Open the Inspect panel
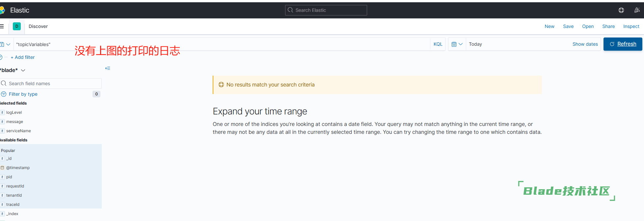 point(631,26)
